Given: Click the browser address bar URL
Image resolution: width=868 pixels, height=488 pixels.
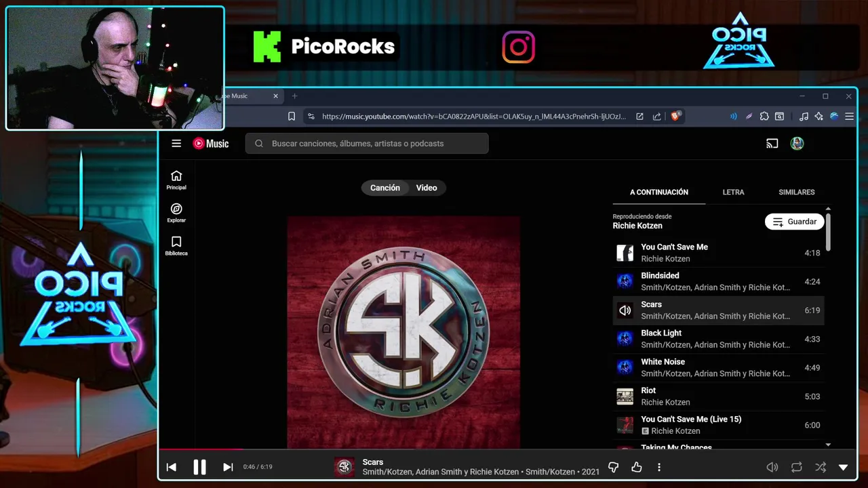Looking at the screenshot, I should (473, 117).
